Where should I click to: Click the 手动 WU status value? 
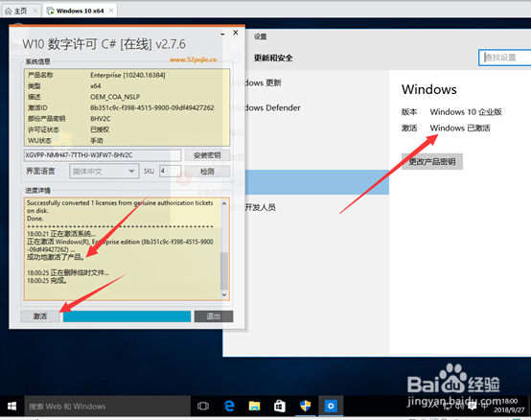coord(97,140)
